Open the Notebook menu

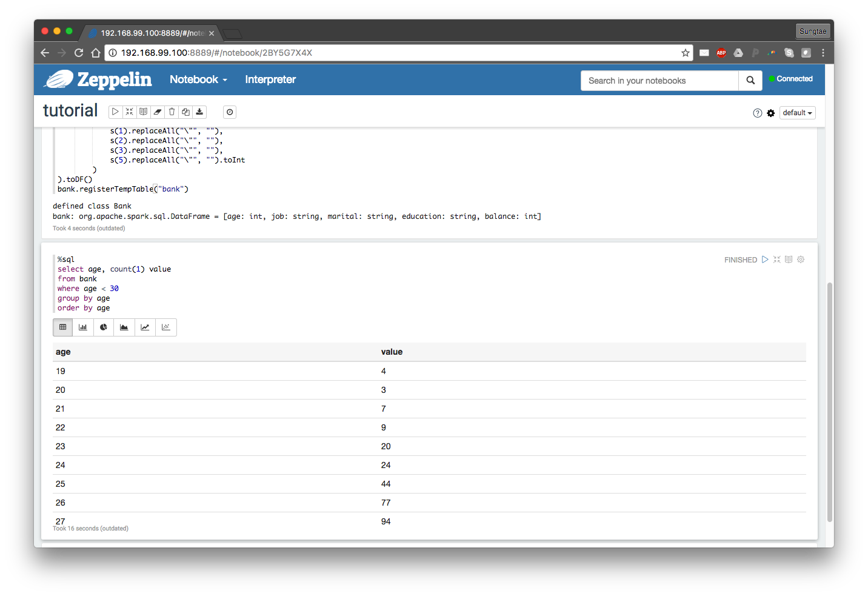tap(198, 79)
